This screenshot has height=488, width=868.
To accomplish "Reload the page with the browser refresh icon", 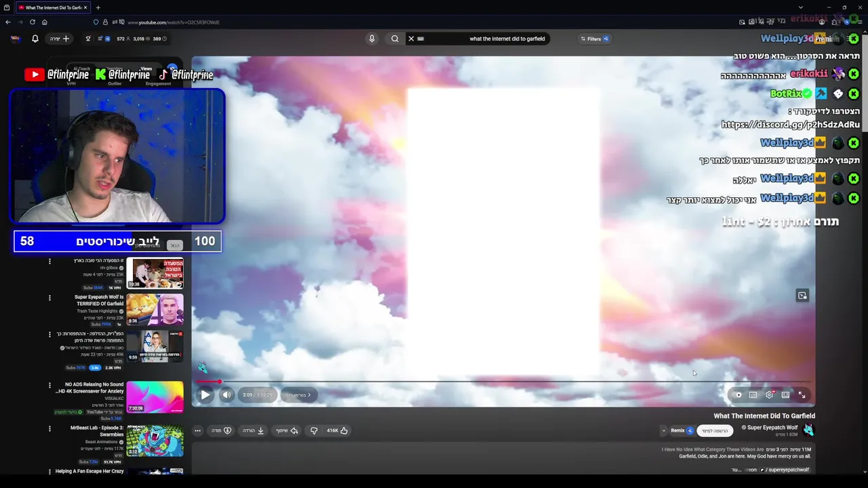I will click(x=32, y=22).
